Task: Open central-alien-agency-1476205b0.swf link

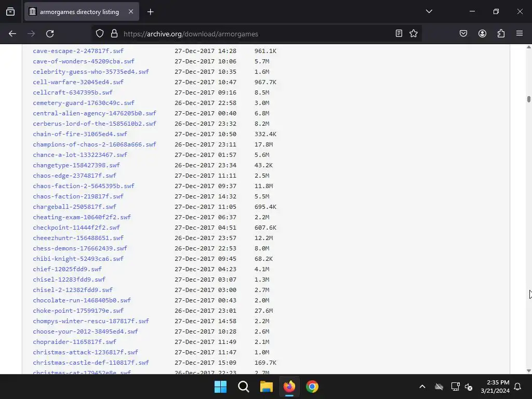Action: [x=95, y=113]
